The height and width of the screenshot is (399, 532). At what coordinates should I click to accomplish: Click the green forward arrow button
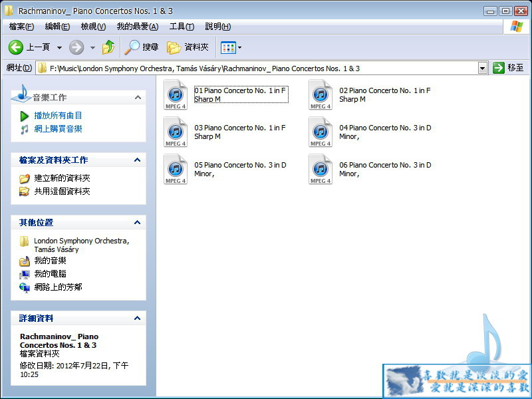coord(76,47)
